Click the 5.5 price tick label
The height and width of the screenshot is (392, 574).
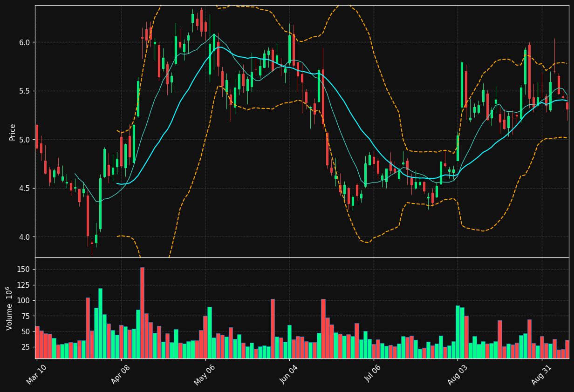click(25, 91)
